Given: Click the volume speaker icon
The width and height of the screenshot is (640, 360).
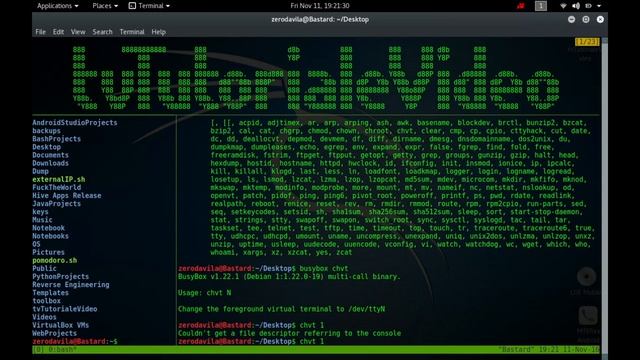Looking at the screenshot, I should (576, 6).
